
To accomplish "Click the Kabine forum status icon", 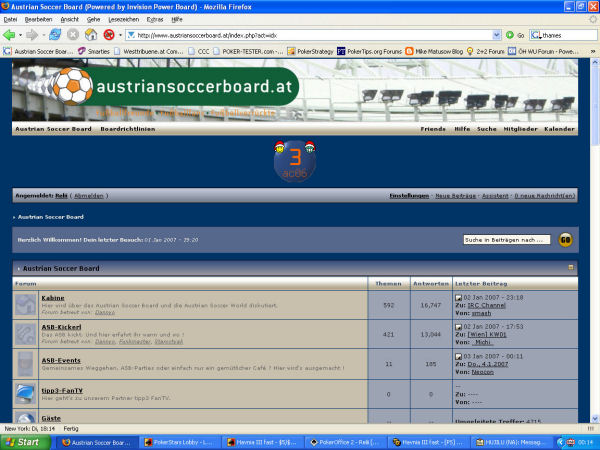I will pos(26,305).
